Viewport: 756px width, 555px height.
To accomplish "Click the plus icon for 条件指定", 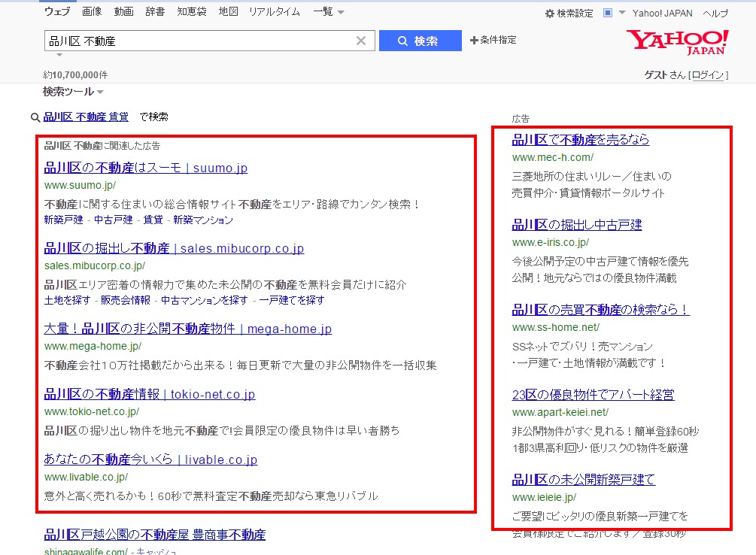I will [474, 41].
